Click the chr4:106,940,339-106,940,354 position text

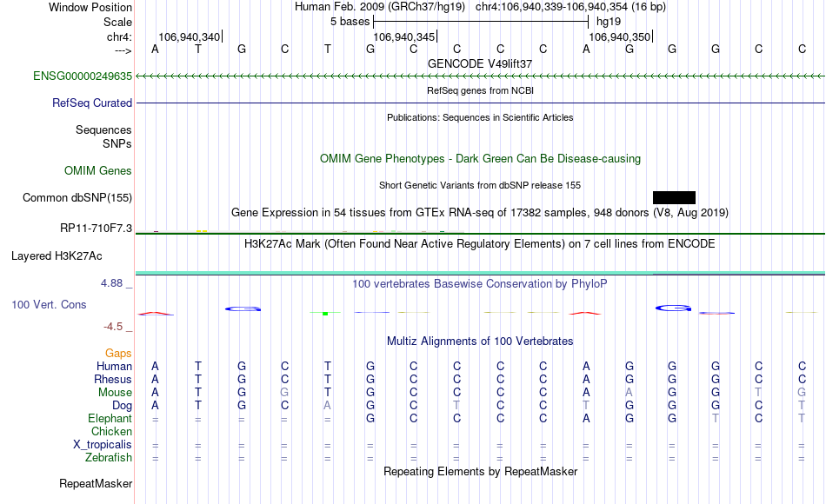click(x=570, y=7)
